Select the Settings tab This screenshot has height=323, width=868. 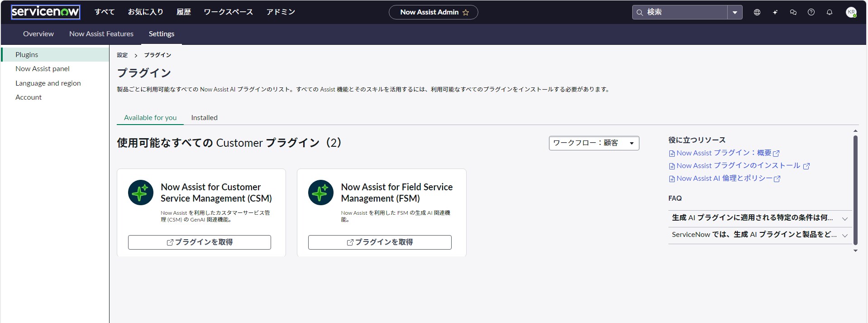coord(162,34)
